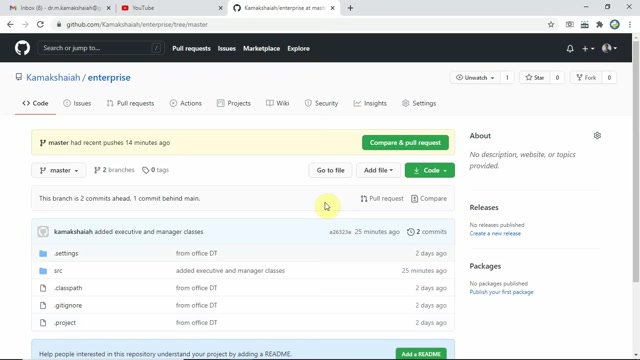Open Chrome's three-dot menu
The image size is (640, 360).
[x=630, y=24]
